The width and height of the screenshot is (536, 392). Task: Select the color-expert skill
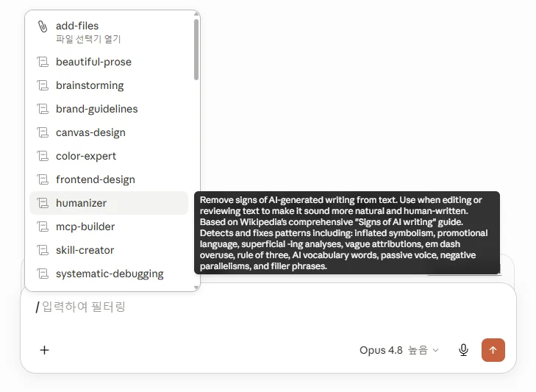tap(109, 157)
